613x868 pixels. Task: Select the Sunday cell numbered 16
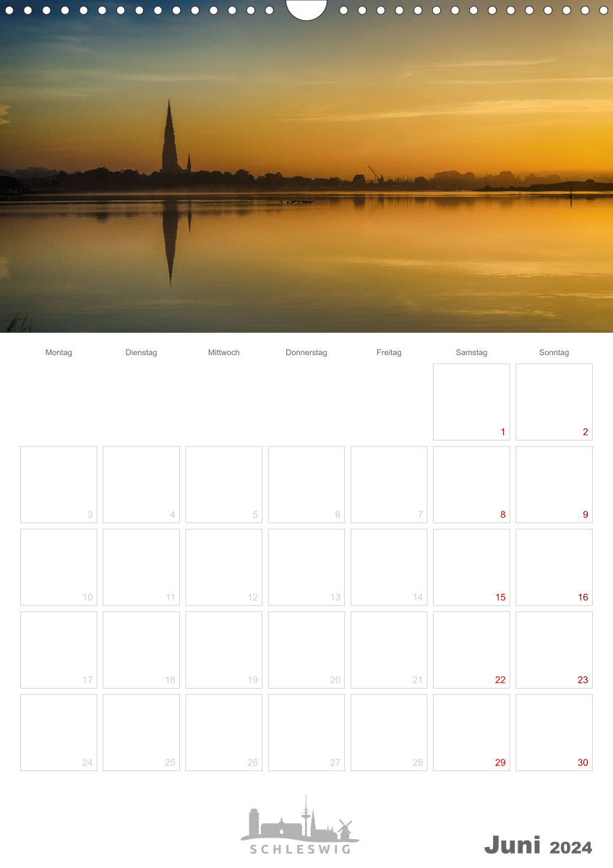point(554,567)
